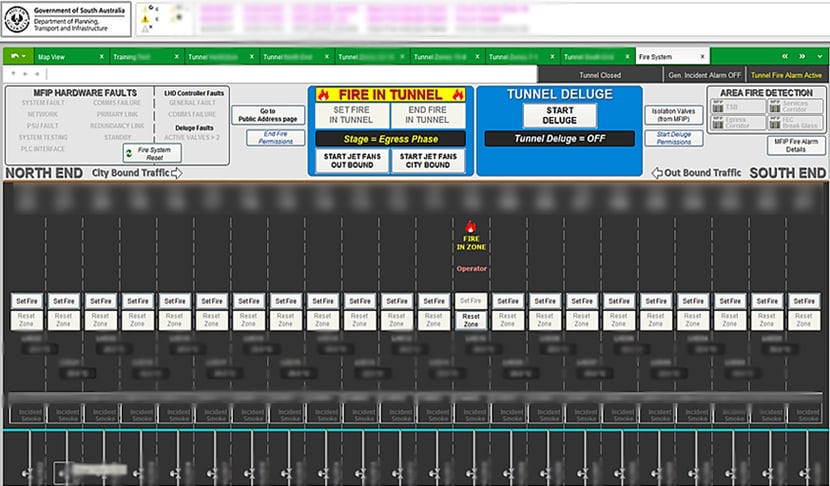Switch to the Map View tab
Viewport: 830px width, 486px height.
coord(55,57)
